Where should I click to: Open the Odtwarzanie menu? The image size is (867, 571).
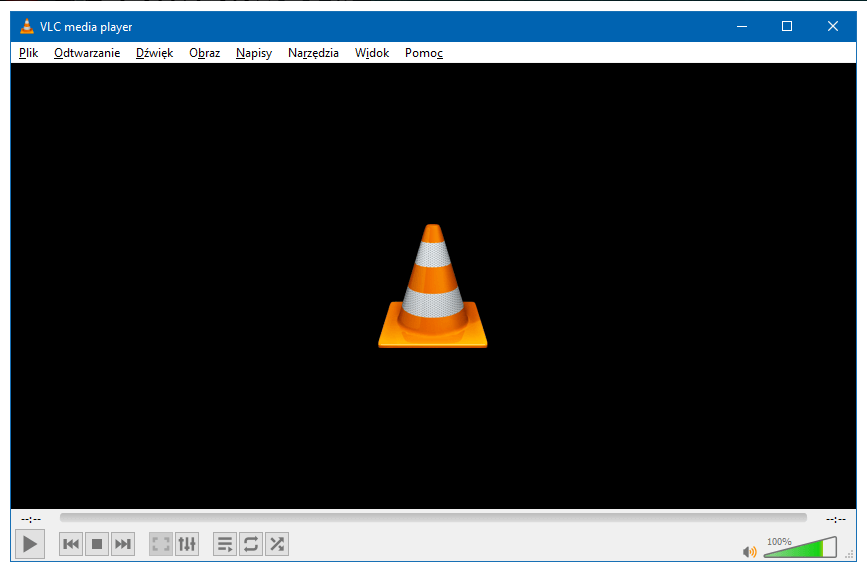point(87,53)
